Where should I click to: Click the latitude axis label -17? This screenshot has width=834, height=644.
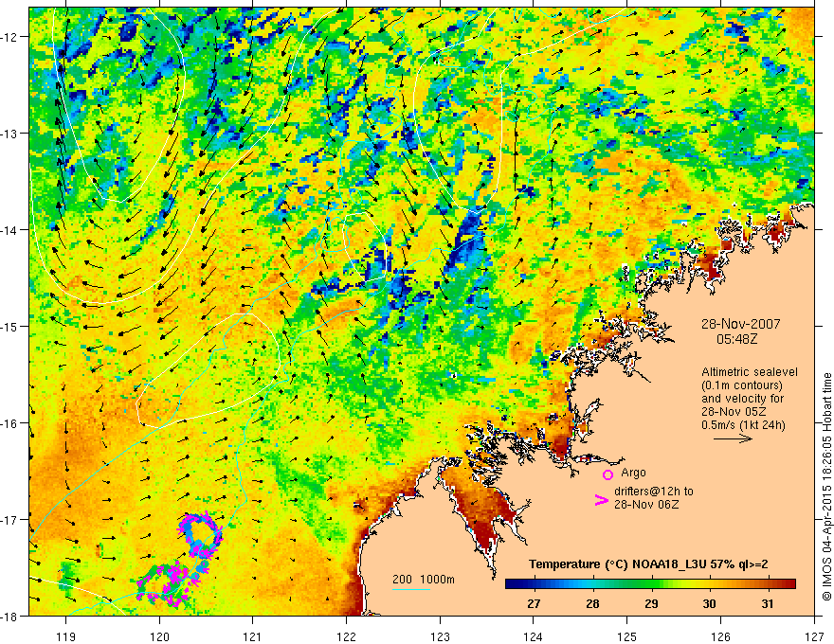[9, 519]
